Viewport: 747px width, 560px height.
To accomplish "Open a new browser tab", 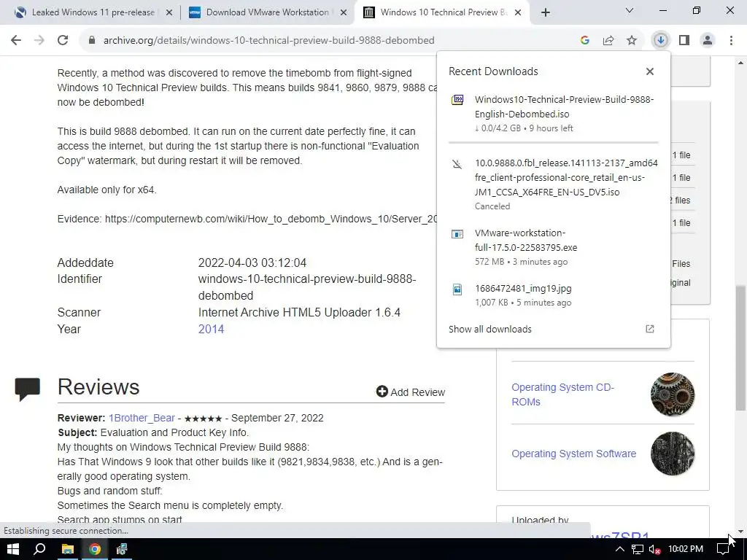I will pyautogui.click(x=546, y=13).
